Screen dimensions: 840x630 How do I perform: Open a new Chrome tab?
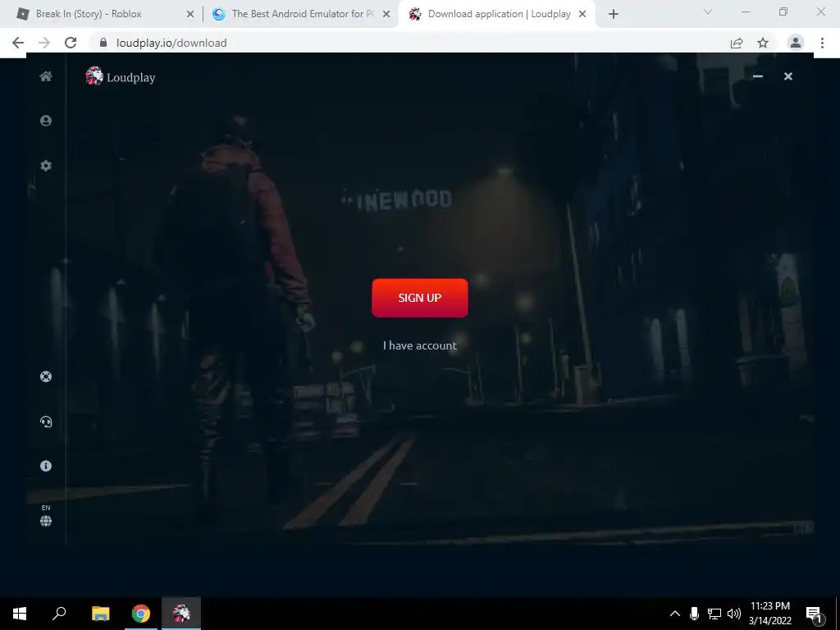pyautogui.click(x=614, y=14)
